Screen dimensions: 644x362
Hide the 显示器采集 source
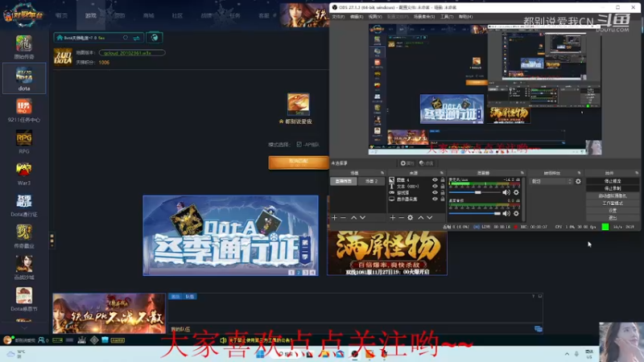click(435, 199)
